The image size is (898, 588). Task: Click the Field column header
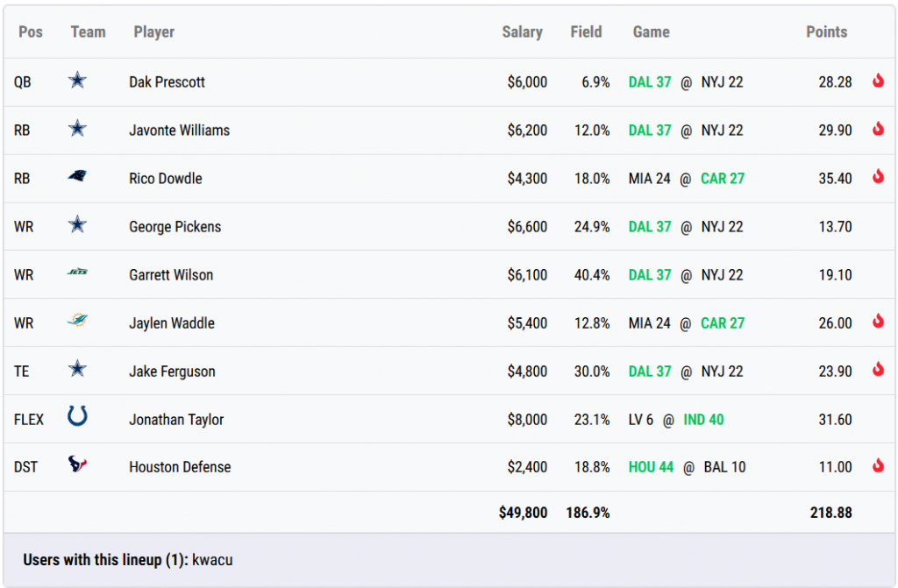tap(586, 32)
